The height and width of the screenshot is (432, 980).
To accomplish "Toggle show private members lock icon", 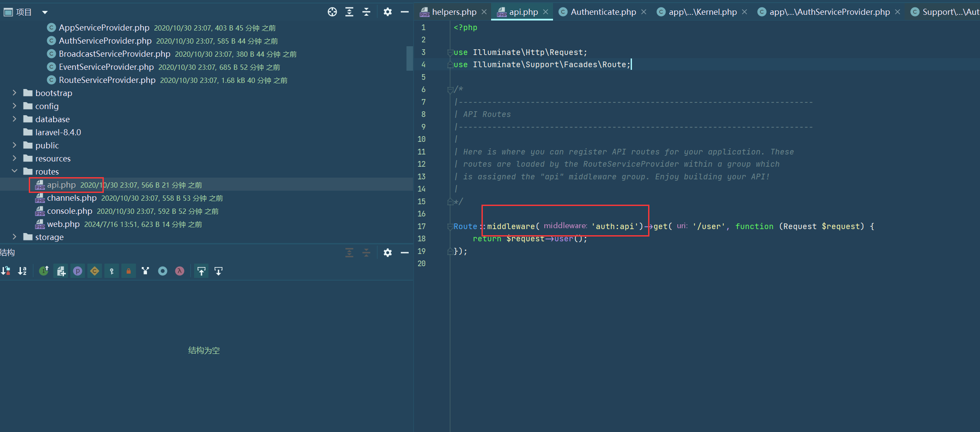I will click(129, 271).
